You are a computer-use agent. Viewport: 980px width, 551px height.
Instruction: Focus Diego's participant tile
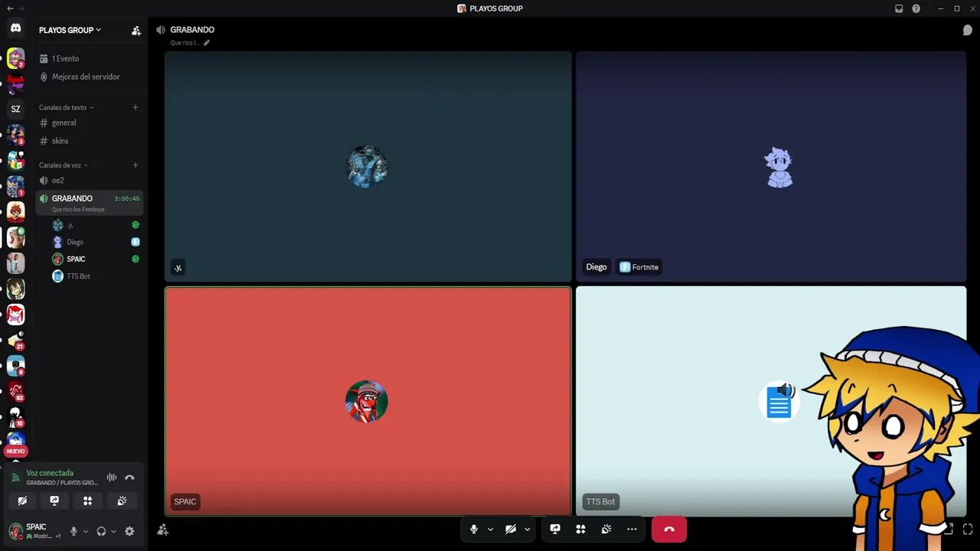pos(771,166)
